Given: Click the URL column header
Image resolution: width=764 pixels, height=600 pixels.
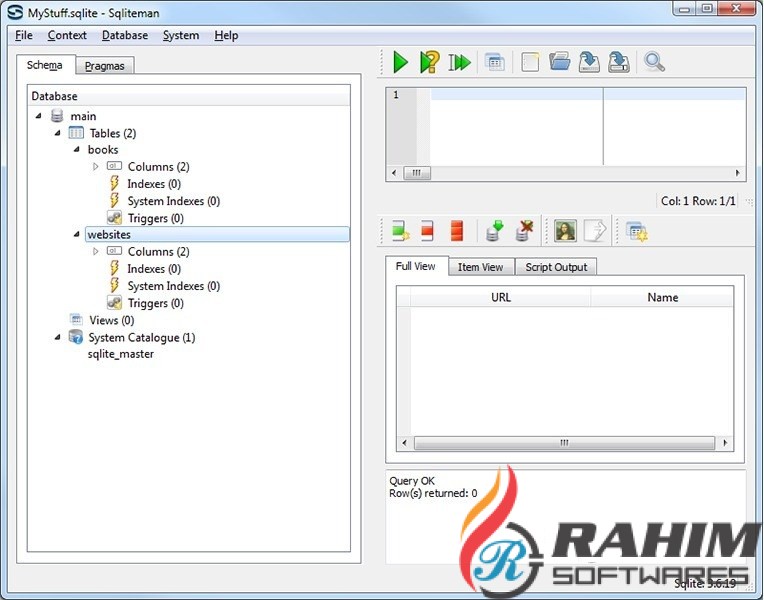Looking at the screenshot, I should [500, 297].
